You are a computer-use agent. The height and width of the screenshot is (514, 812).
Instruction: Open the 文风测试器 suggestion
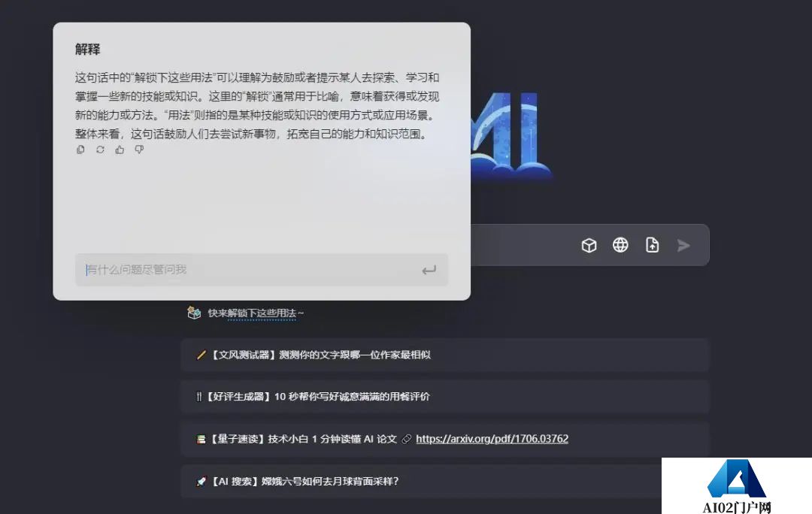[x=444, y=355]
